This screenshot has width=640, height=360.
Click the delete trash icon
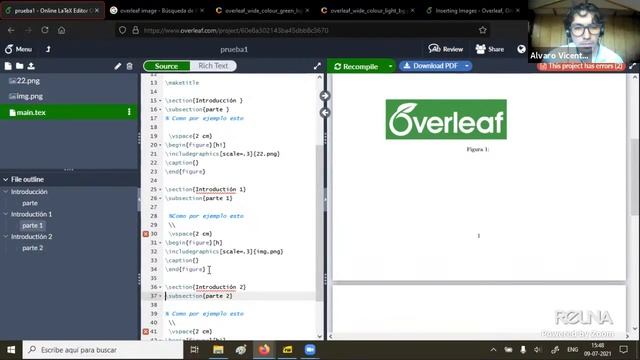tap(129, 66)
